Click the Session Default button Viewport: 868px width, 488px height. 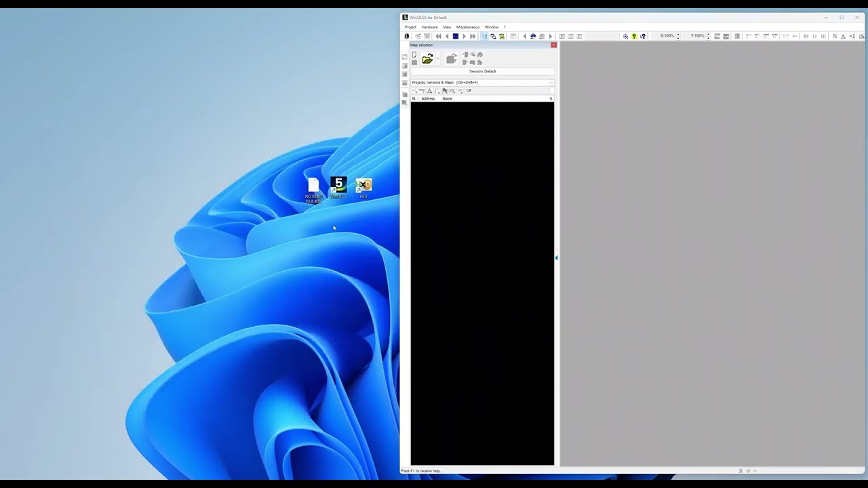click(x=483, y=71)
